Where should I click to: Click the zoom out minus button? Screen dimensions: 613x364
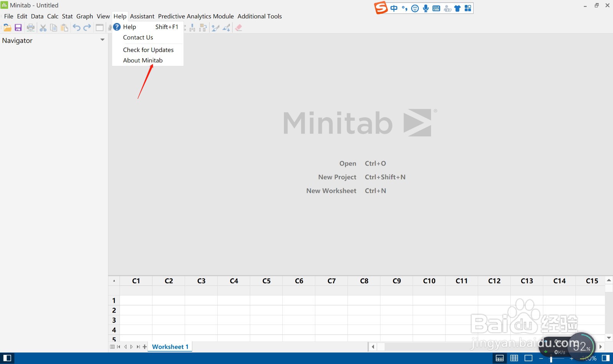(x=541, y=359)
